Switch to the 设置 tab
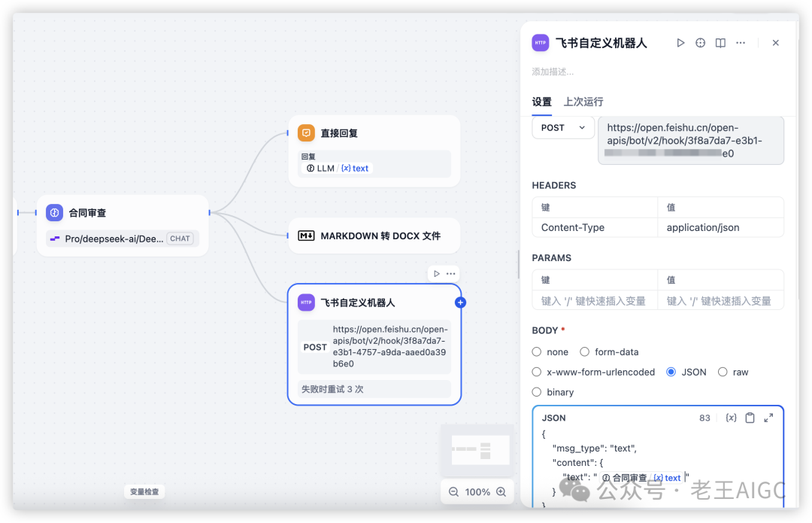The width and height of the screenshot is (812, 523). tap(543, 102)
